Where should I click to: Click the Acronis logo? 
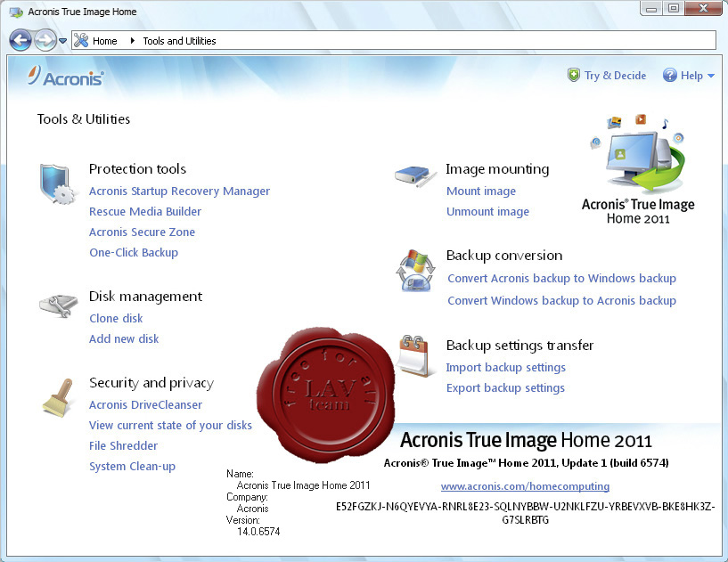point(65,76)
